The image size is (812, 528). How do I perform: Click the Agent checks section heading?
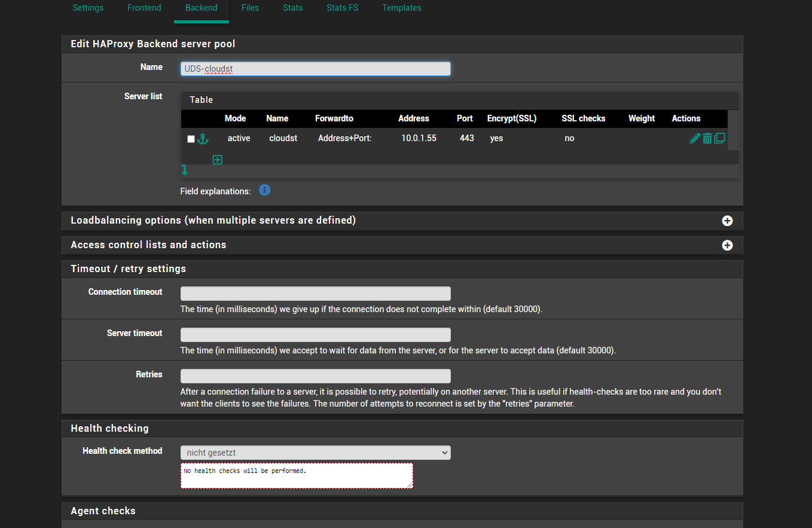103,511
